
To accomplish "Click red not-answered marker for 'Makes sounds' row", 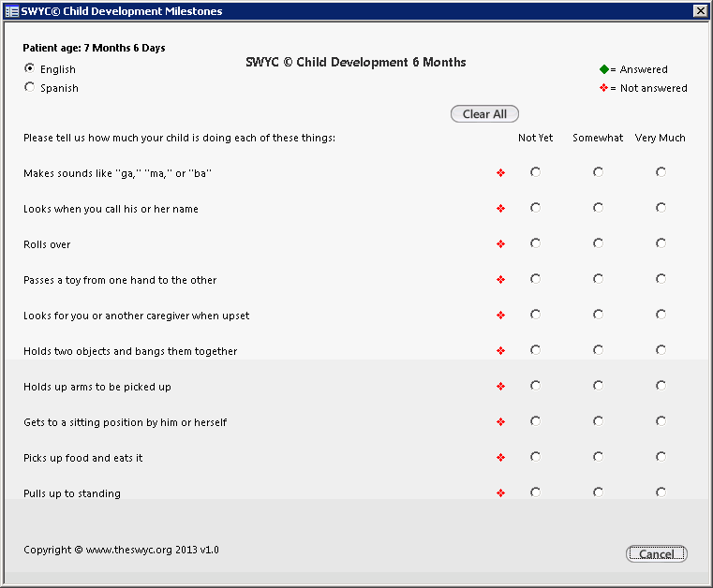I will click(x=500, y=172).
